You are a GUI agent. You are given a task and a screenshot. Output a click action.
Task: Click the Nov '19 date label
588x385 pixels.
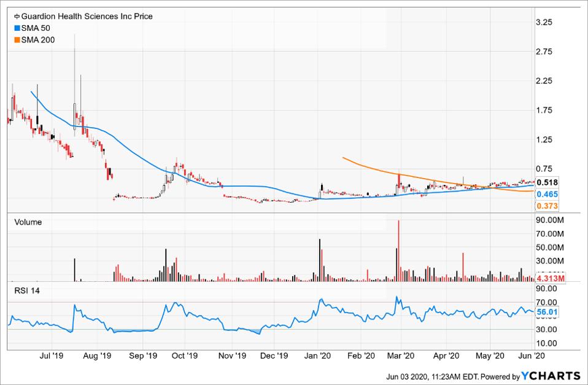tap(232, 356)
